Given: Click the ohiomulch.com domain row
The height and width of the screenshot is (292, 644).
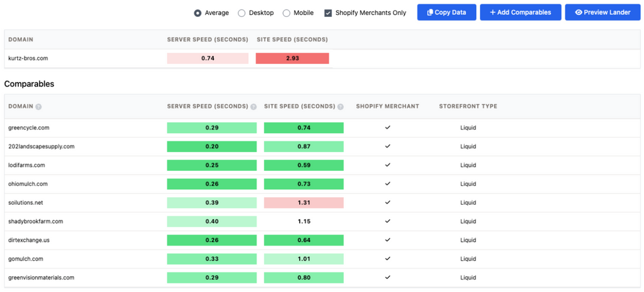Looking at the screenshot, I should pyautogui.click(x=28, y=184).
